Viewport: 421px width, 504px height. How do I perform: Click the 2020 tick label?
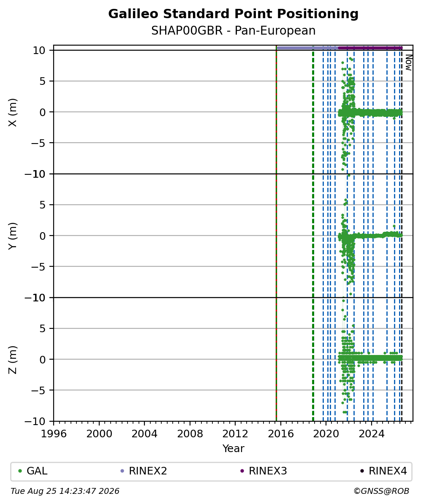point(326,434)
